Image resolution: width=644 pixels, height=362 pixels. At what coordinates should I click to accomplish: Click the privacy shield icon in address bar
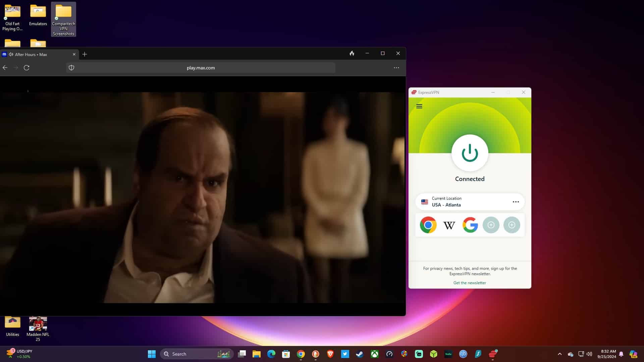pyautogui.click(x=71, y=68)
